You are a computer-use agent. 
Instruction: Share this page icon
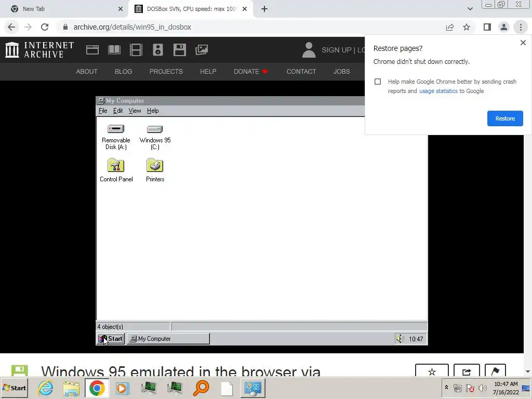pyautogui.click(x=450, y=27)
